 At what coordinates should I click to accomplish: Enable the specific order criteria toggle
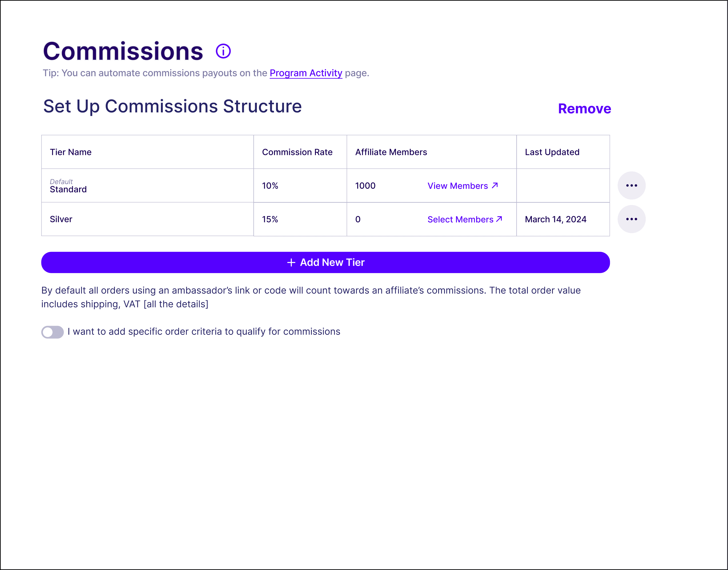tap(52, 332)
